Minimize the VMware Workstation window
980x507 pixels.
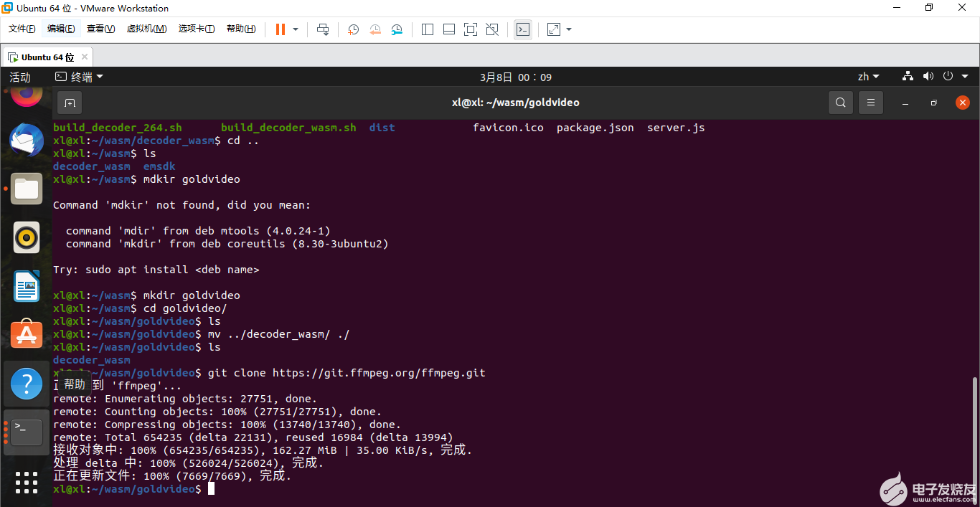click(896, 8)
